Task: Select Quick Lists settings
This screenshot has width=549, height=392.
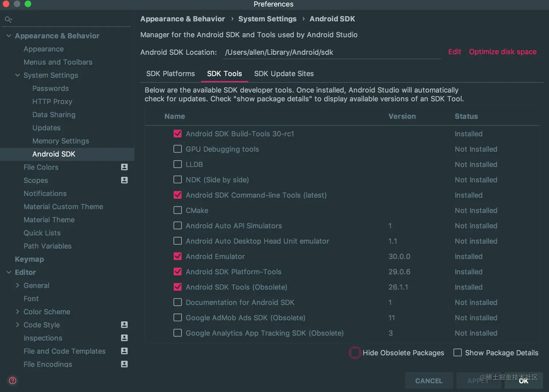Action: click(42, 233)
